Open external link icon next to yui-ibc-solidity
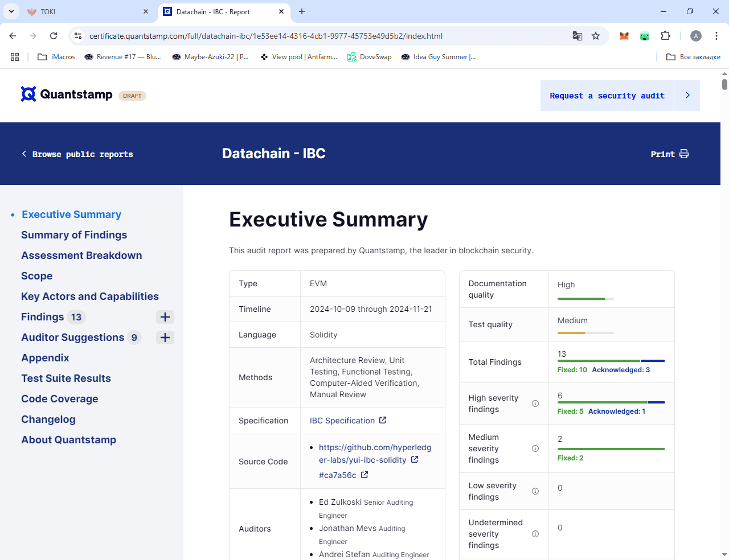 click(415, 459)
